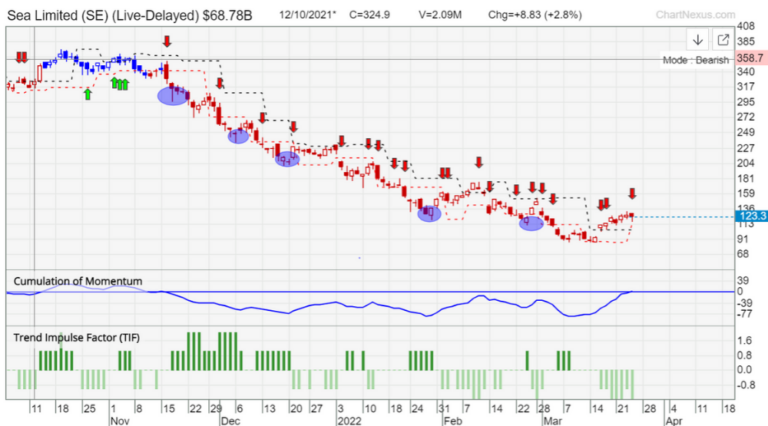Click the download arrow icon
768x426 pixels.
click(x=697, y=40)
